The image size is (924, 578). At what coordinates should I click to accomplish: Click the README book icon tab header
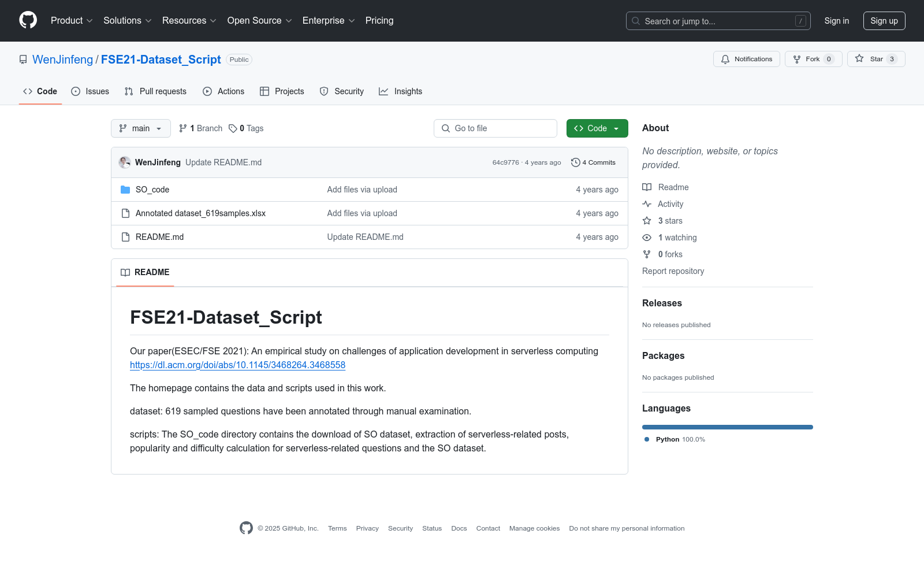tap(125, 272)
